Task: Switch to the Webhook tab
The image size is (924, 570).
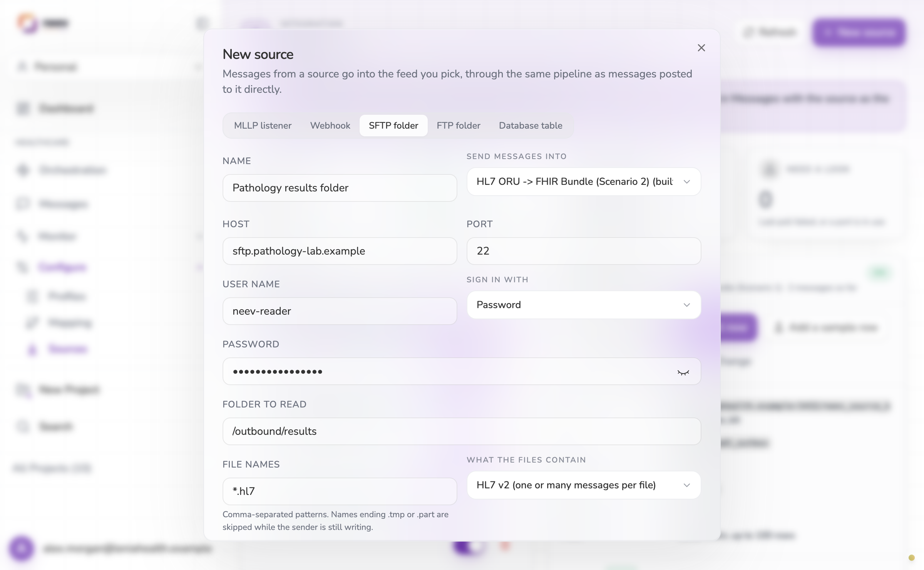Action: point(330,126)
